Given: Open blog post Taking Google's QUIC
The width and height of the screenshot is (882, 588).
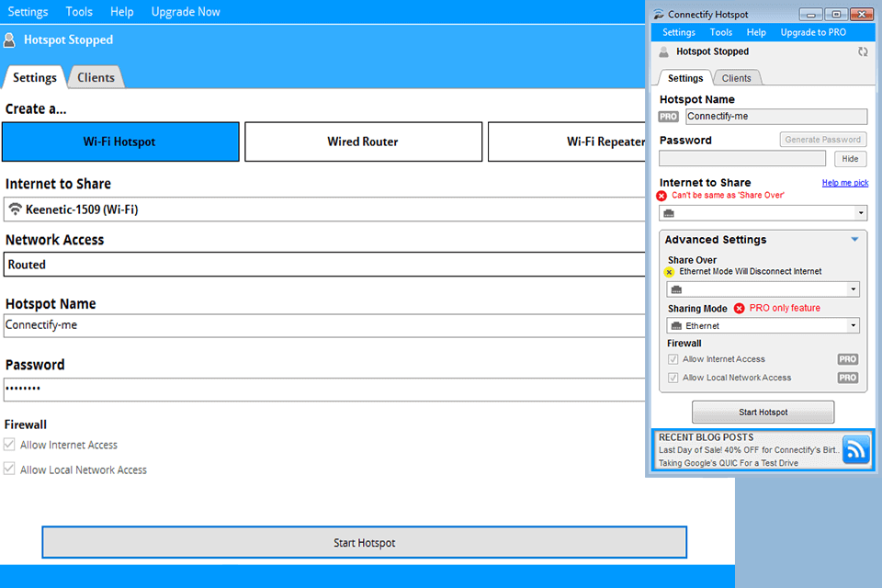Looking at the screenshot, I should pyautogui.click(x=729, y=463).
